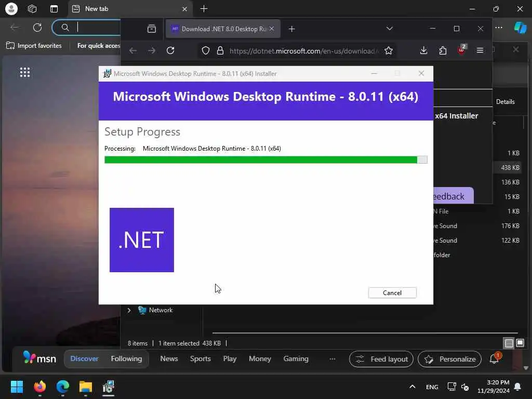Screen dimensions: 532x399
Task: Add a new tab in Edge
Action: 204,9
